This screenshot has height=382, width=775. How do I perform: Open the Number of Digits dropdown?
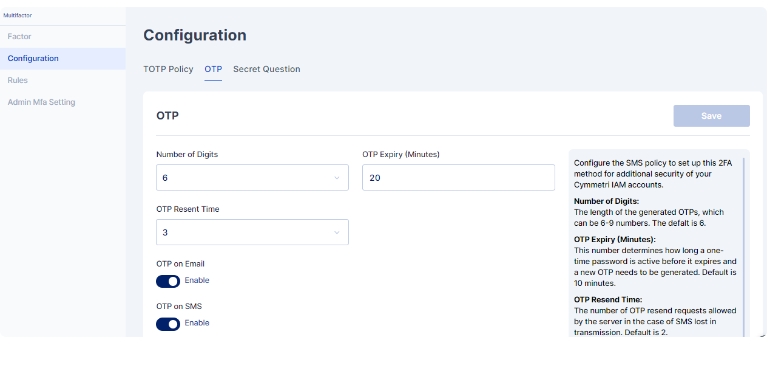[x=252, y=178]
